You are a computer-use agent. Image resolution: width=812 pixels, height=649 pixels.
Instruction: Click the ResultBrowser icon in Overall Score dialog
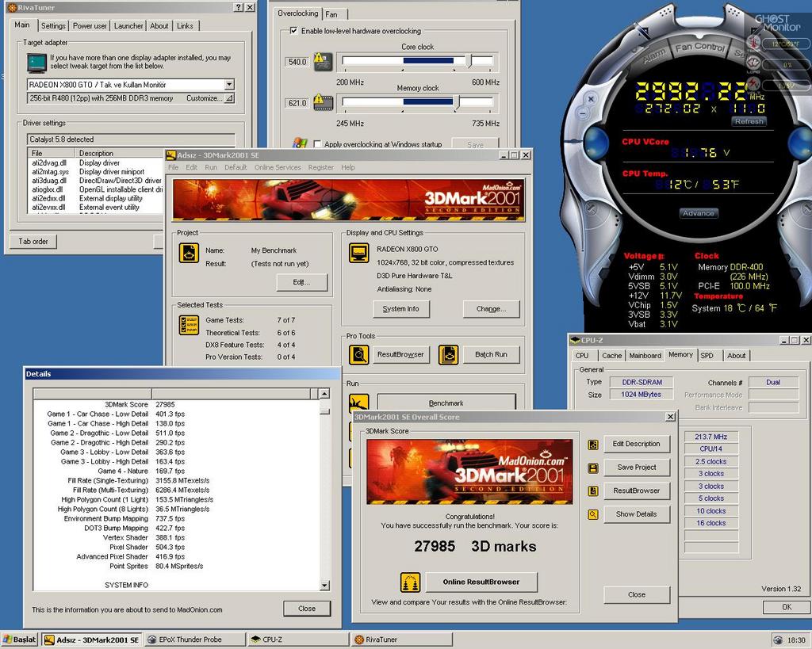coord(593,491)
